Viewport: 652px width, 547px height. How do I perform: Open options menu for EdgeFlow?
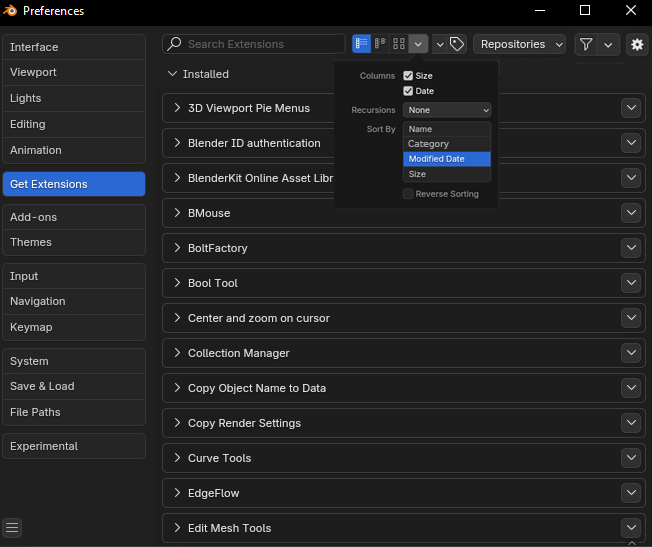coord(631,493)
